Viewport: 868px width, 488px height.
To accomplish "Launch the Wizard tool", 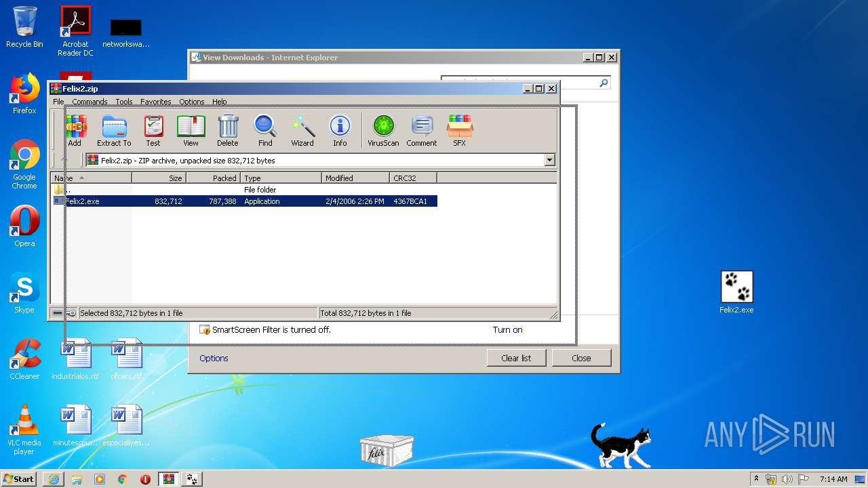I will click(x=302, y=131).
